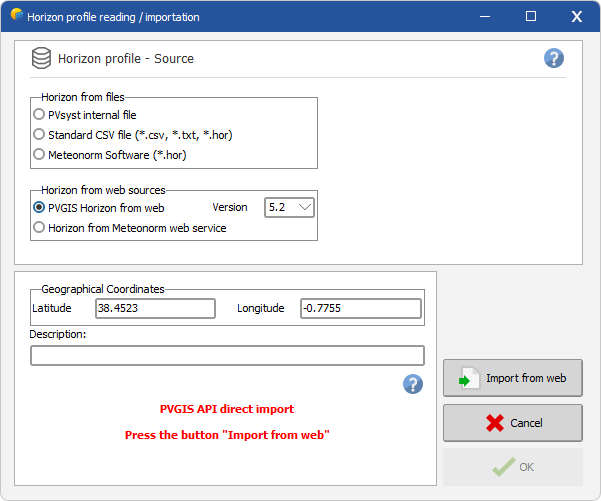Select PVsyst internal file option

pyautogui.click(x=85, y=115)
